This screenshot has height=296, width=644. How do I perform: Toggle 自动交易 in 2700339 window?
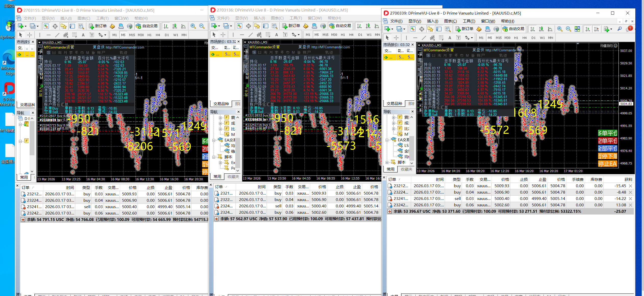(x=513, y=29)
